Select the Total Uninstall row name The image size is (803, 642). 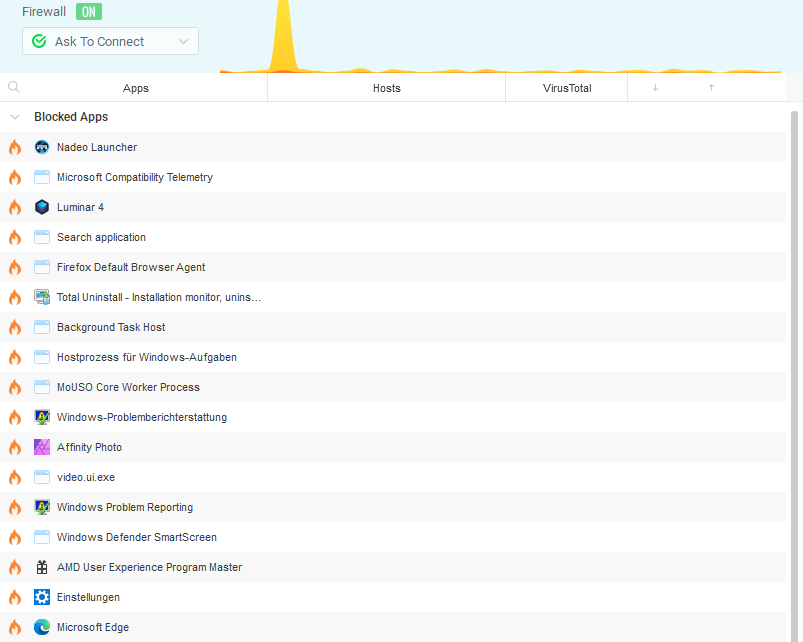[x=159, y=297]
